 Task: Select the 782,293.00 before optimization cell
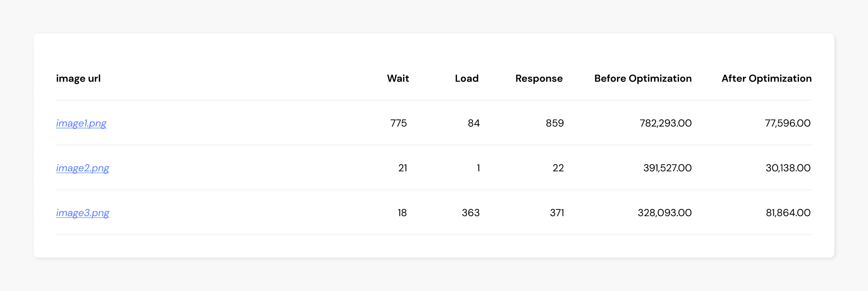coord(665,123)
